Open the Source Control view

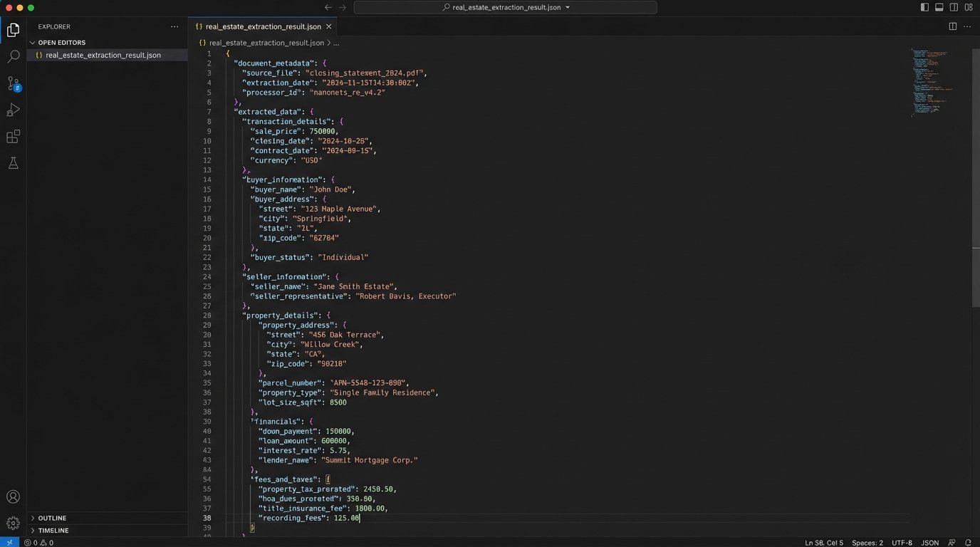click(x=13, y=83)
